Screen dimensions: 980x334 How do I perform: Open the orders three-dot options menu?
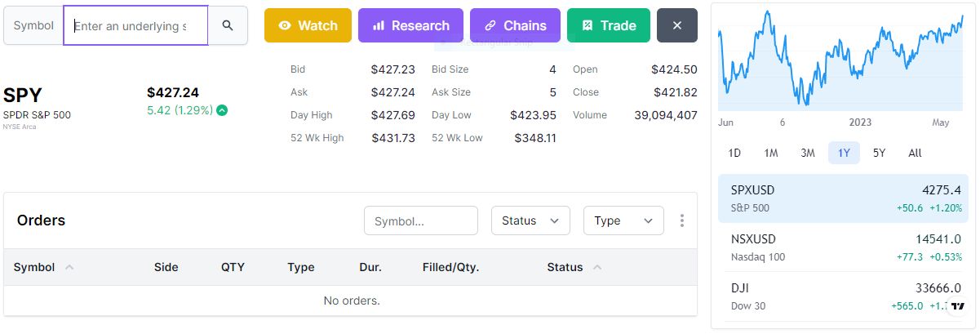pos(682,220)
